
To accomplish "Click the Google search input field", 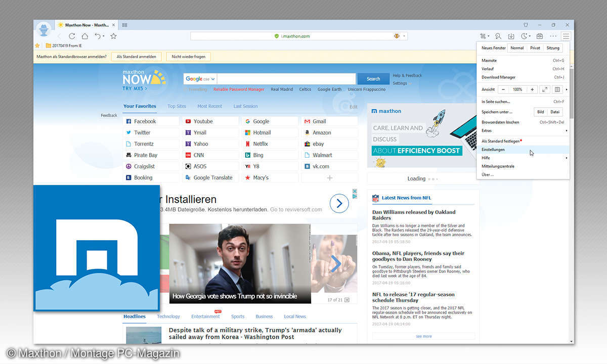I will (286, 79).
